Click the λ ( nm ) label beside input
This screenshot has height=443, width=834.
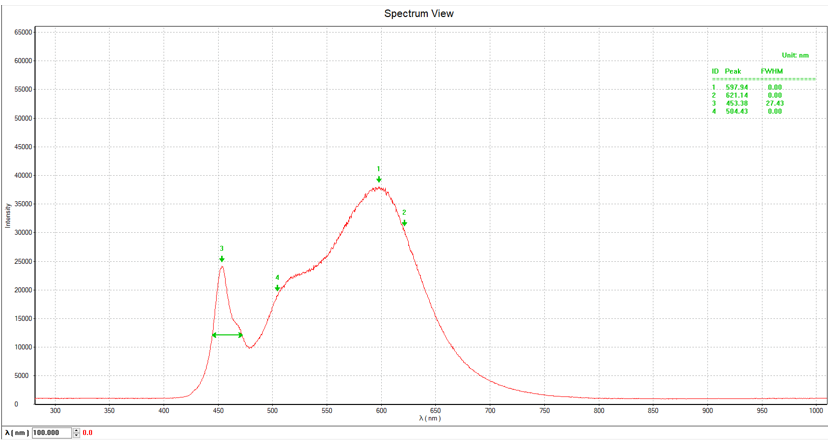pos(17,433)
